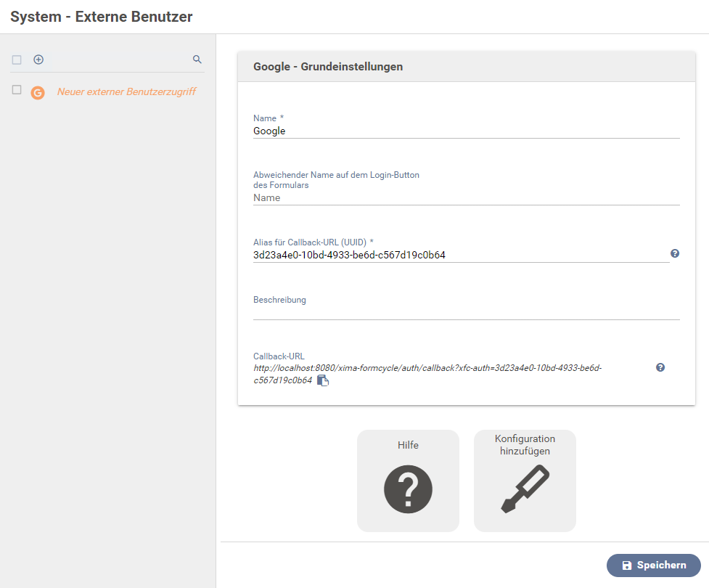Screen dimensions: 709x588
Task: Copy the Callback-URL to clipboard
Action: (x=323, y=380)
